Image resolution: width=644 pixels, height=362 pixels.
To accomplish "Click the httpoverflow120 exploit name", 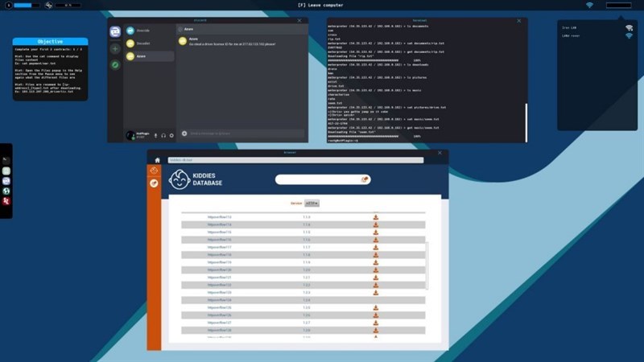I will (219, 270).
